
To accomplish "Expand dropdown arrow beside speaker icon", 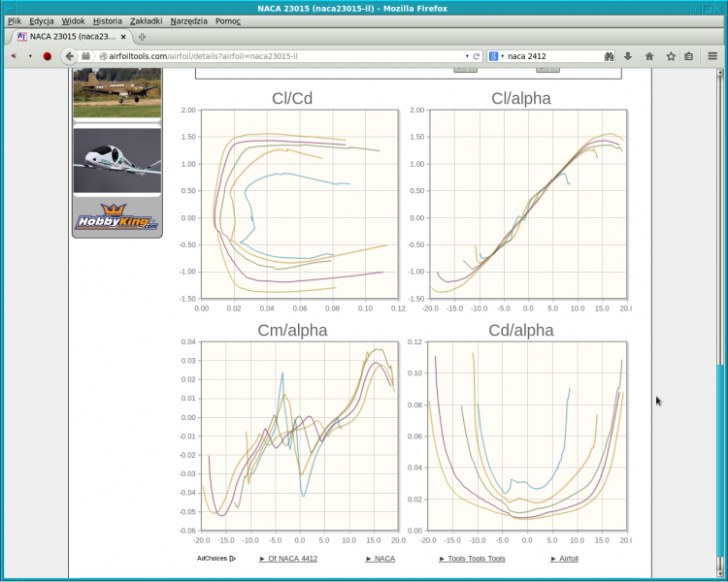I will pos(29,56).
